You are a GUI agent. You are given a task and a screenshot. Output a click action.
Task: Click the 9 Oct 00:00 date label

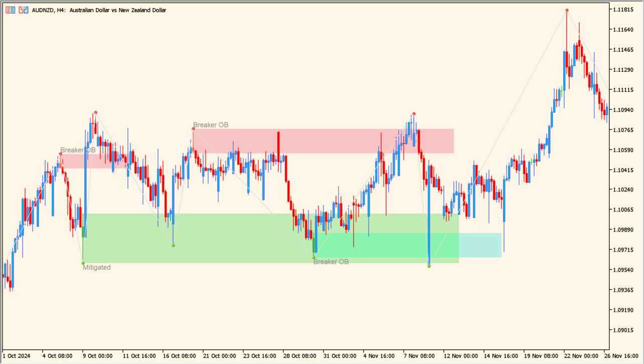click(x=99, y=356)
